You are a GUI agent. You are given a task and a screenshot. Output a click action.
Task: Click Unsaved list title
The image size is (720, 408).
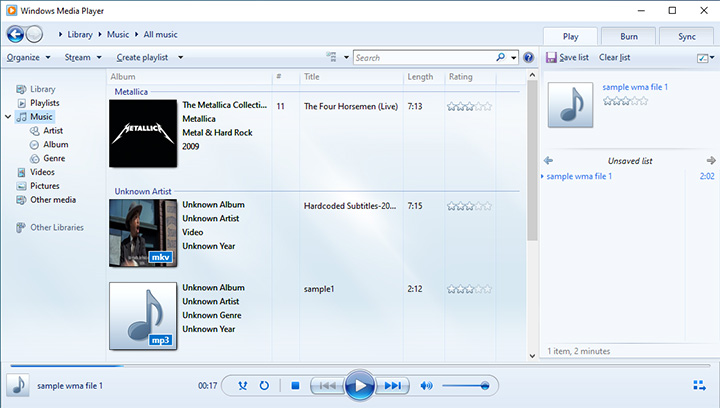tap(630, 161)
